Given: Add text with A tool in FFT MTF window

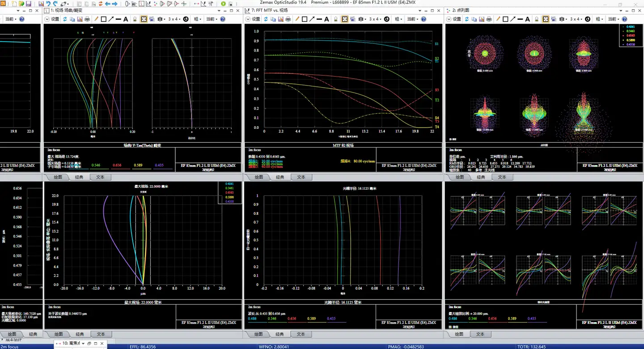Looking at the screenshot, I should 326,19.
